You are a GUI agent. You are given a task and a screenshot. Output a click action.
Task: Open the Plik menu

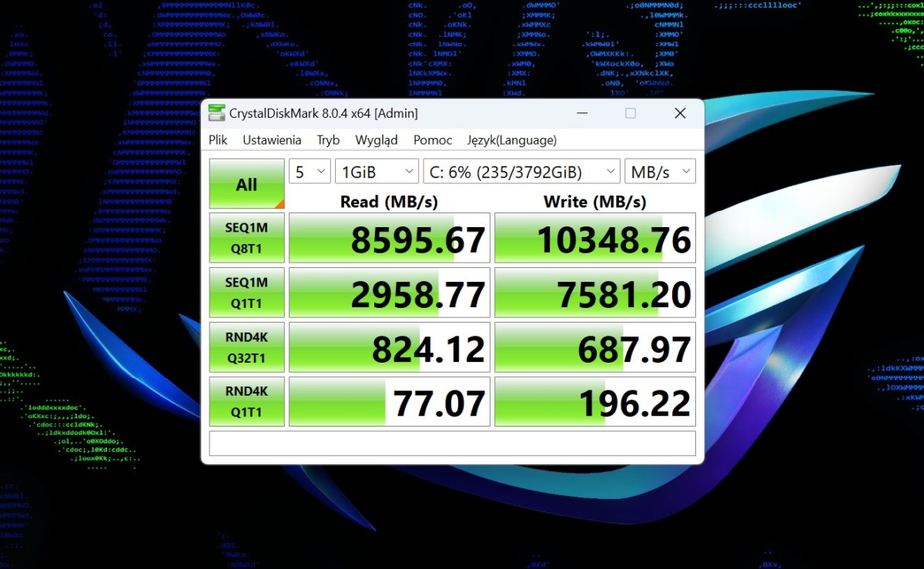(x=218, y=140)
